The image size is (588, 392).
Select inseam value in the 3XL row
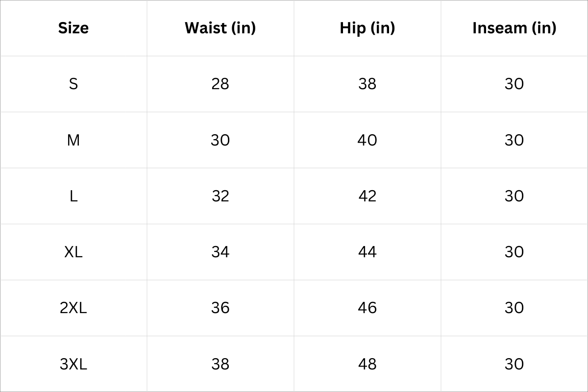514,364
